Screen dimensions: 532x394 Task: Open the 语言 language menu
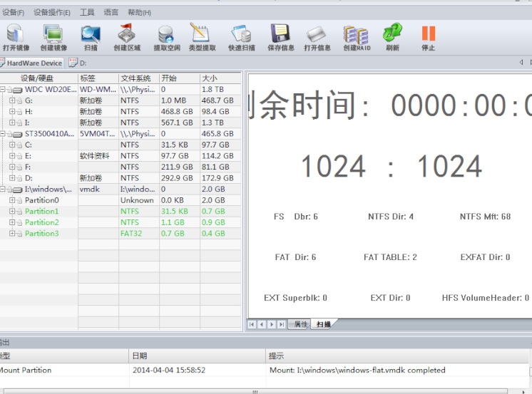111,13
